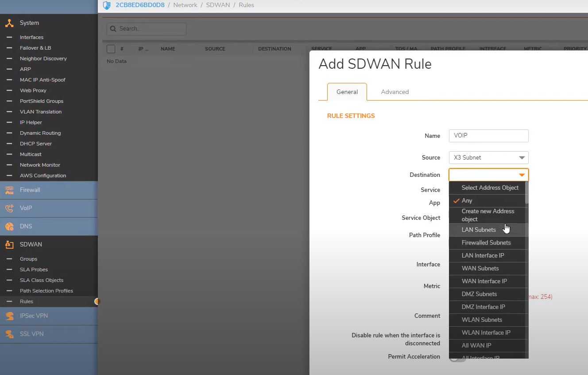The height and width of the screenshot is (375, 588).
Task: Open the IPSec VPN icon
Action: coord(9,316)
